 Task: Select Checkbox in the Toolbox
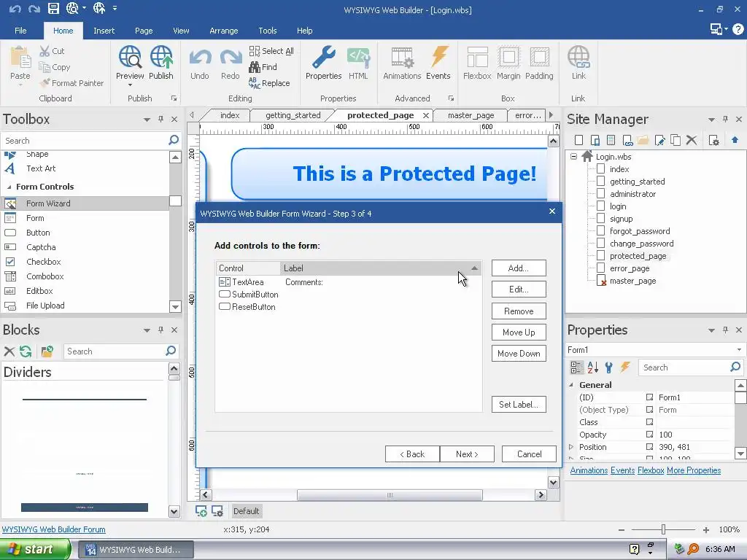pos(43,262)
